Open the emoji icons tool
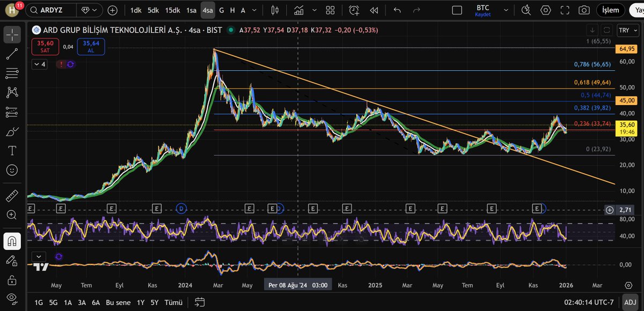644x311 pixels. tap(12, 170)
